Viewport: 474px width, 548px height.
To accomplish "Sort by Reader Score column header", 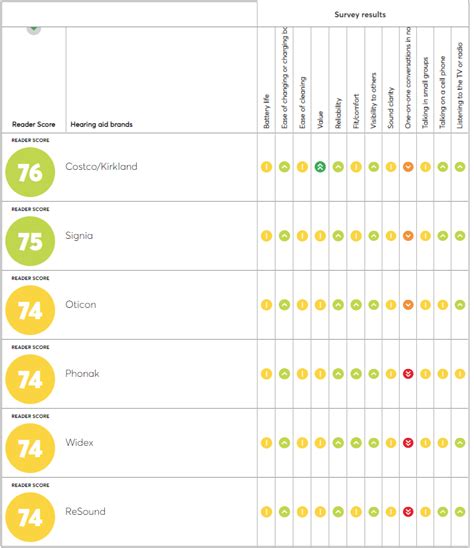I will pyautogui.click(x=34, y=124).
